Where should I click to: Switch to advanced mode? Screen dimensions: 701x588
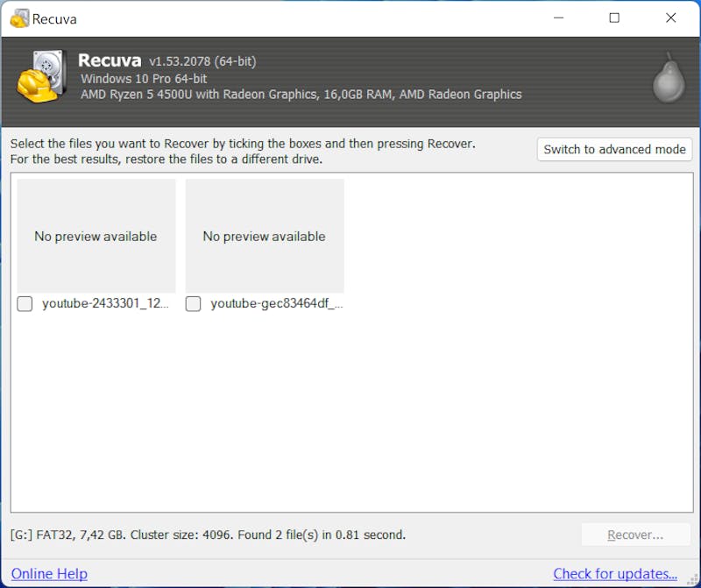coord(615,149)
